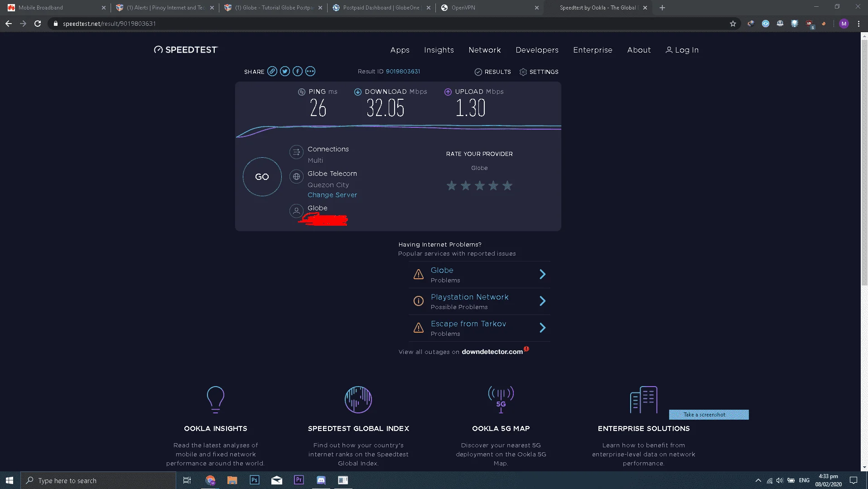Click the address bar URL
868x489 pixels.
click(x=109, y=24)
